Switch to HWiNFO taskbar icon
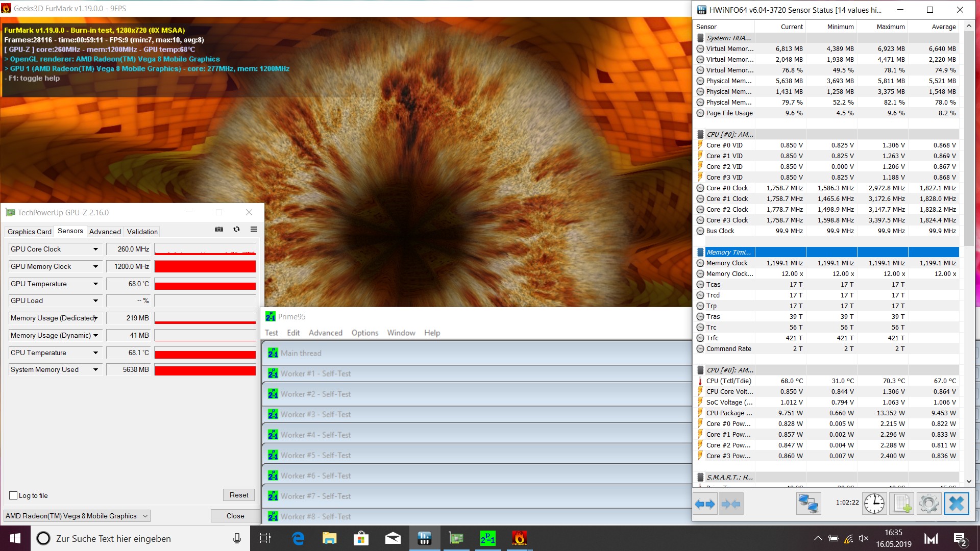The image size is (980, 551). (424, 538)
